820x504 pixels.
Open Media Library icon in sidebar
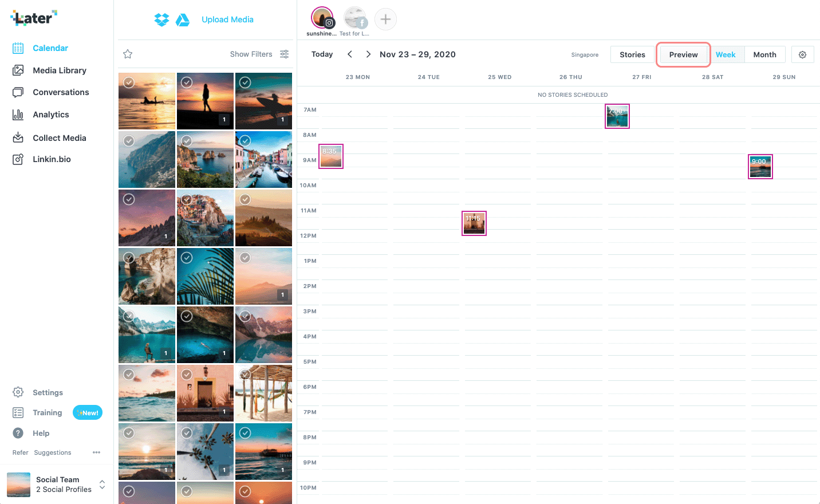(18, 70)
